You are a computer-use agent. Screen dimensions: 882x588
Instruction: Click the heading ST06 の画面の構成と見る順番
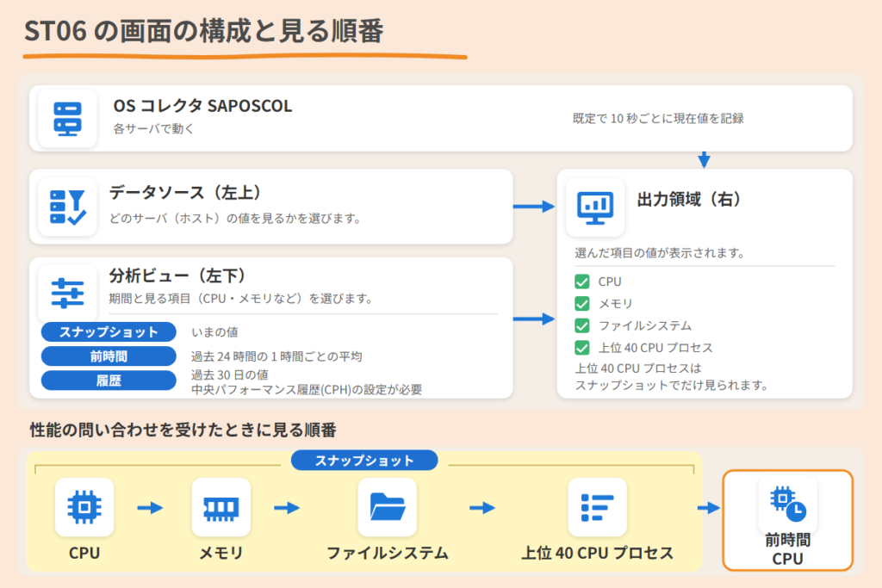click(x=203, y=31)
